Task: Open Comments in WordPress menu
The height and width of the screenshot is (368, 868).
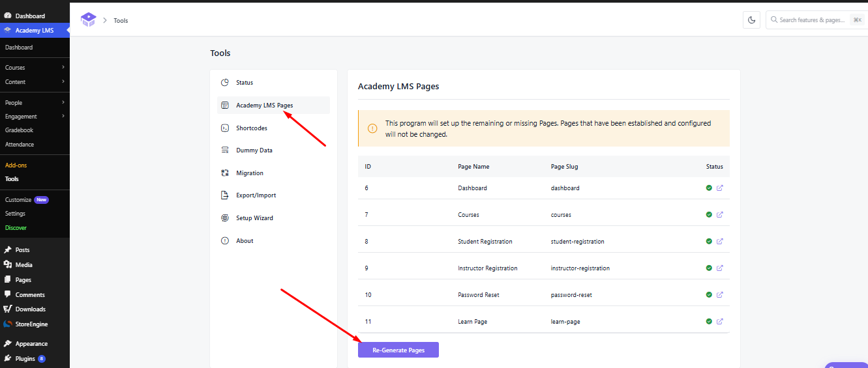Action: (35, 295)
